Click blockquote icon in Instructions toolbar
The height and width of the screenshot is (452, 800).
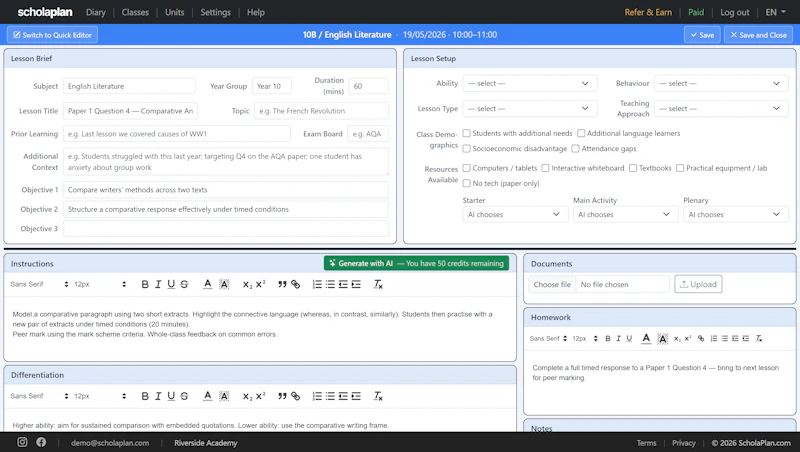coord(282,284)
